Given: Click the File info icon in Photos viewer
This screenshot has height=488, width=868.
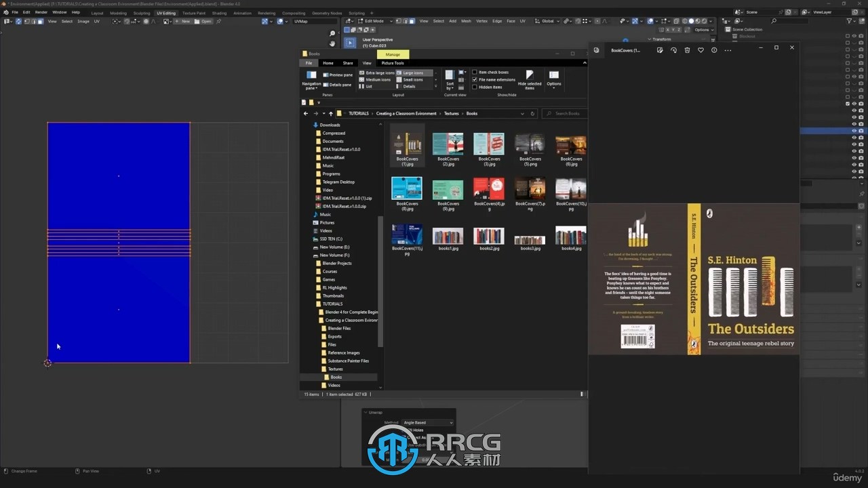Looking at the screenshot, I should (714, 50).
